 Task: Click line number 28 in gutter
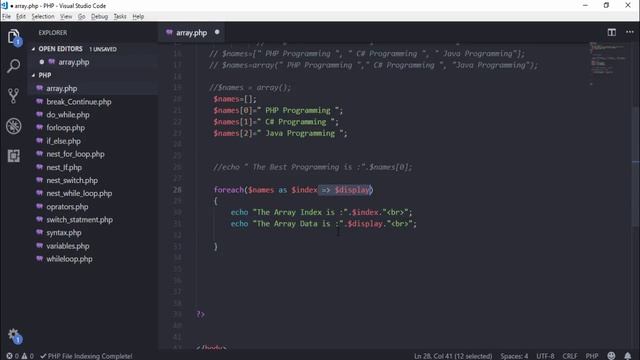[x=177, y=190]
